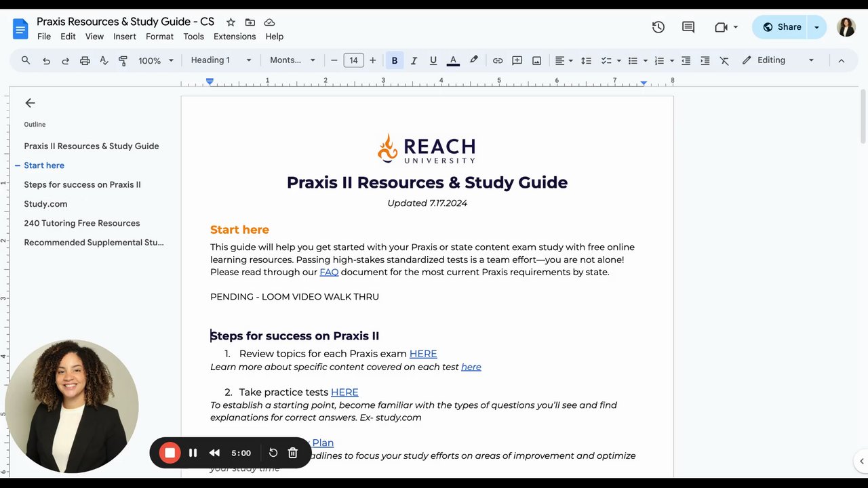Open the Google Docs home icon
Screen dimensions: 868x488
click(20, 28)
